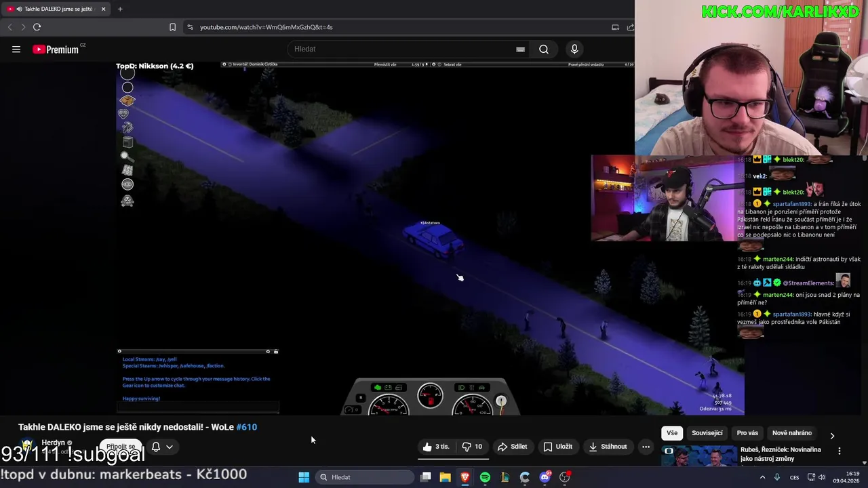
Task: Open the map icon in the game sidebar
Action: [127, 170]
